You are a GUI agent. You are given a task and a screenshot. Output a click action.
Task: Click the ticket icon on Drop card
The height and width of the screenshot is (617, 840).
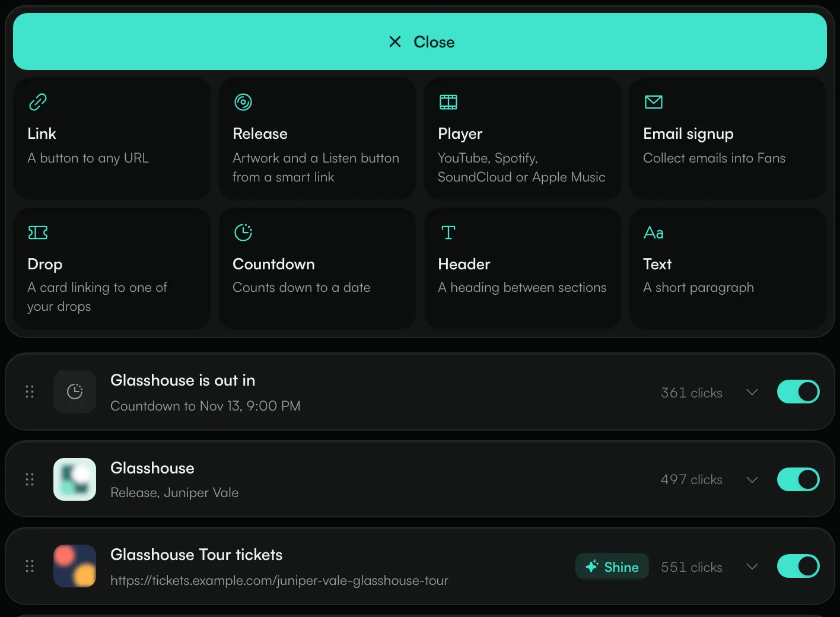(x=38, y=233)
